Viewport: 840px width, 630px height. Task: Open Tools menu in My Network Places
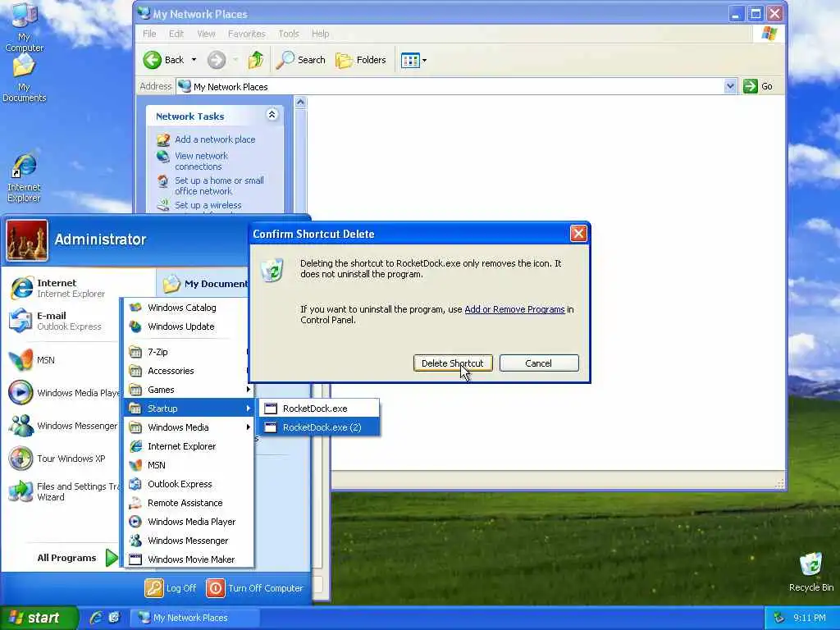[289, 34]
